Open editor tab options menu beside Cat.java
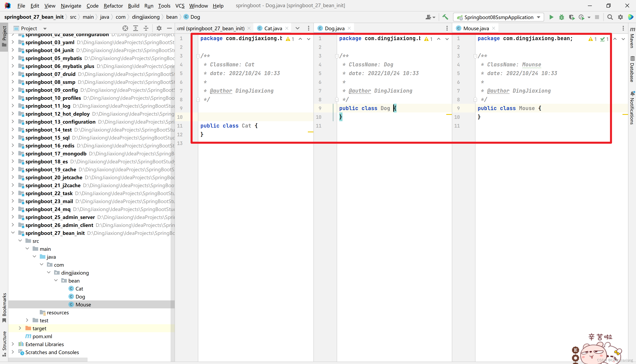The width and height of the screenshot is (636, 364). [308, 28]
